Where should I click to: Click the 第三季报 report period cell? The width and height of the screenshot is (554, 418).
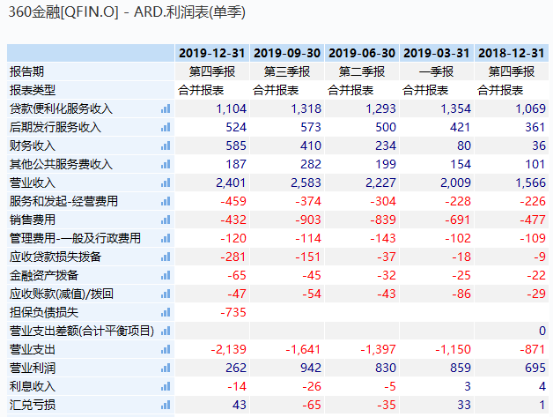coord(287,72)
